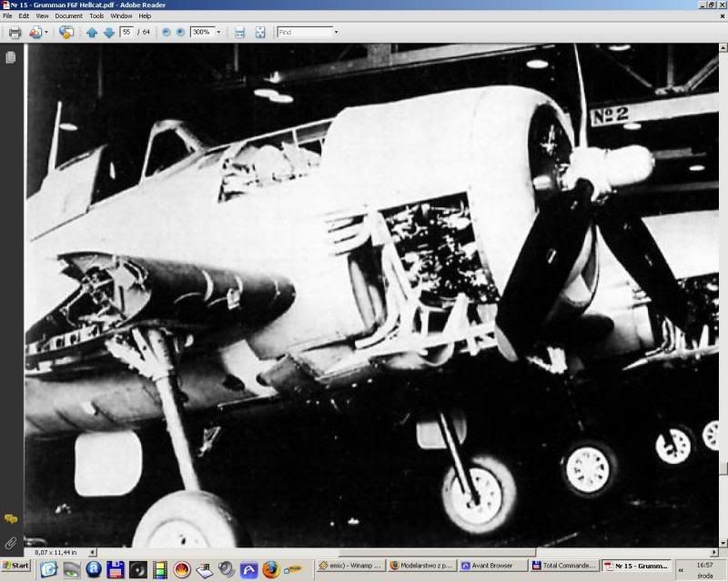
Task: Expand the collaborate tool dropdown arrow
Action: pos(45,32)
